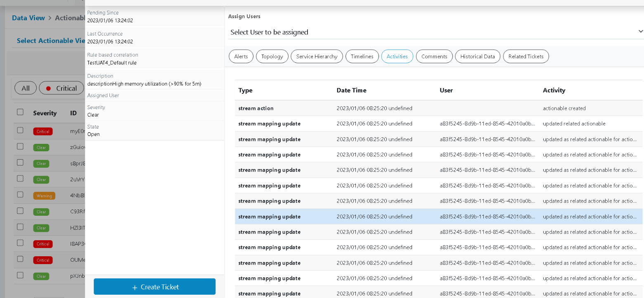
Task: Expand the assign users chevron arrow
Action: tap(640, 31)
